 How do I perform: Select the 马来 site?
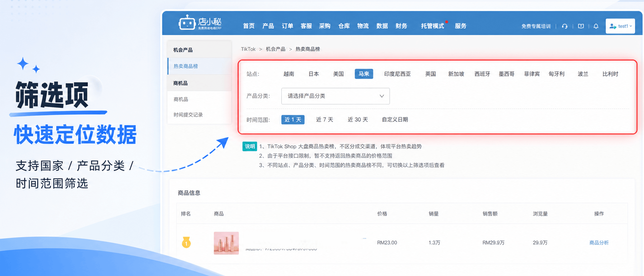(x=364, y=74)
